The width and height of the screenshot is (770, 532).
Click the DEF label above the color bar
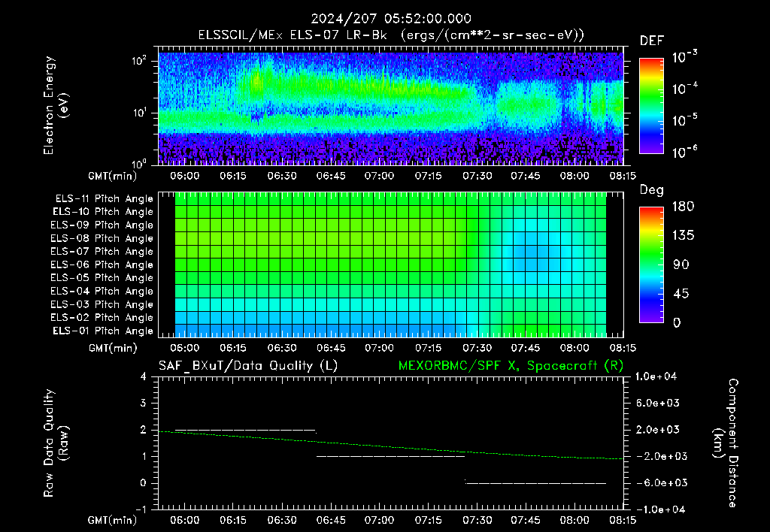(x=652, y=41)
